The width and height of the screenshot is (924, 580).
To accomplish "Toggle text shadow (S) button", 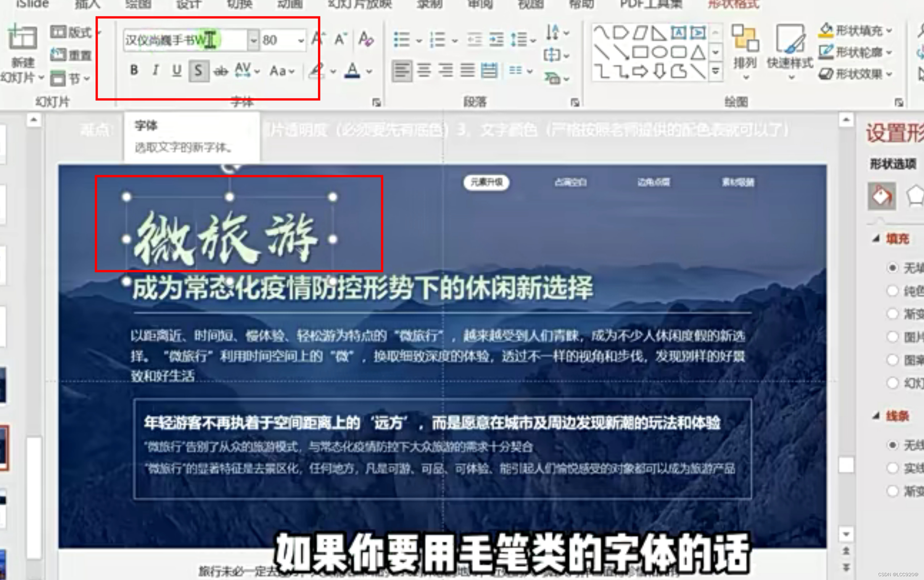I will (x=198, y=71).
